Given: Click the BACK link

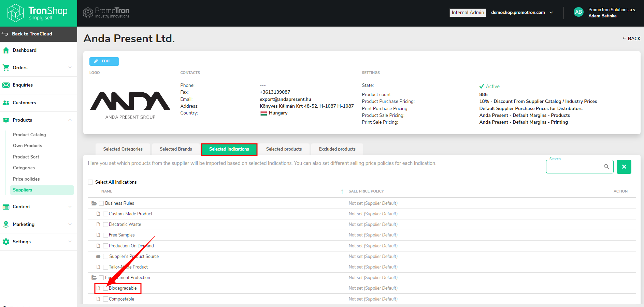Looking at the screenshot, I should [x=631, y=39].
